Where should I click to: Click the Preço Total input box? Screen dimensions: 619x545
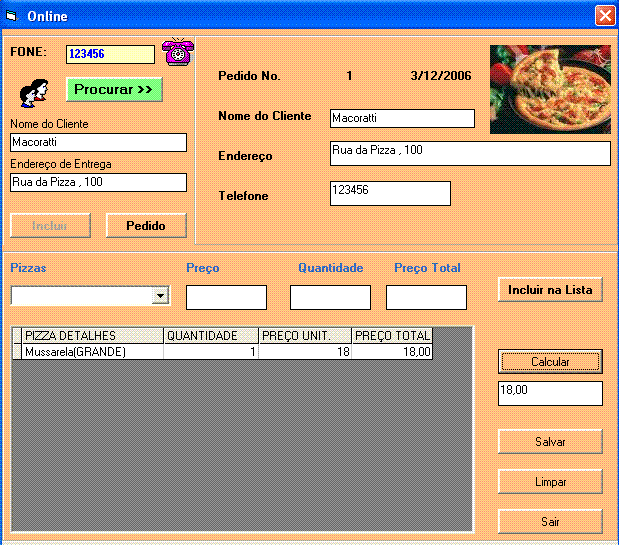[426, 298]
